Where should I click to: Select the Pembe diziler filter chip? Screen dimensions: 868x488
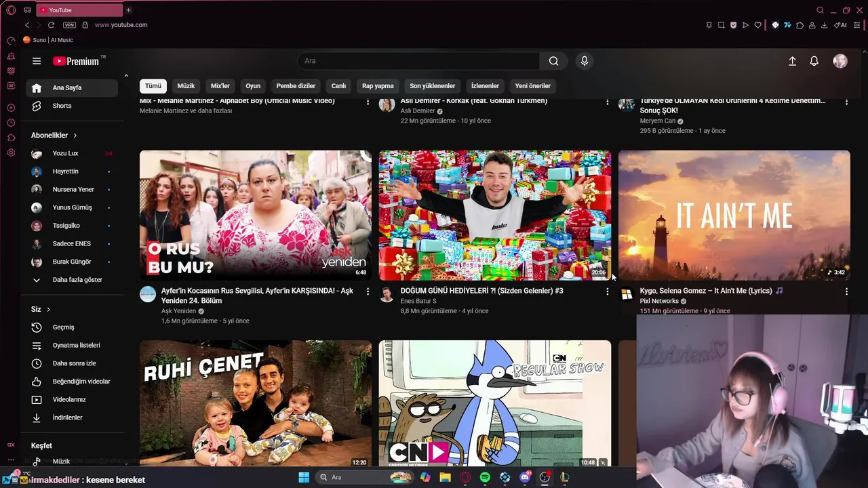coord(296,86)
